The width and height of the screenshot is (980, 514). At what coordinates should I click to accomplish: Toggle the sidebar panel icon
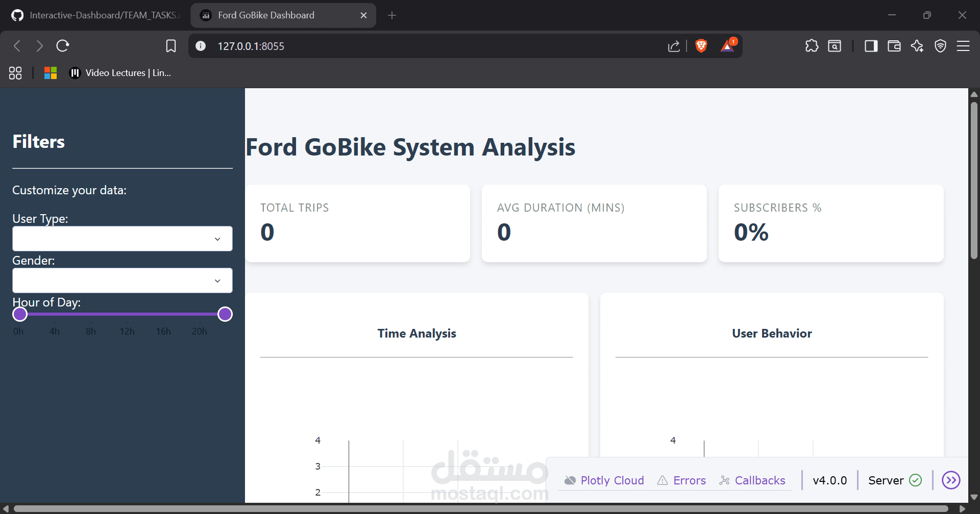871,46
